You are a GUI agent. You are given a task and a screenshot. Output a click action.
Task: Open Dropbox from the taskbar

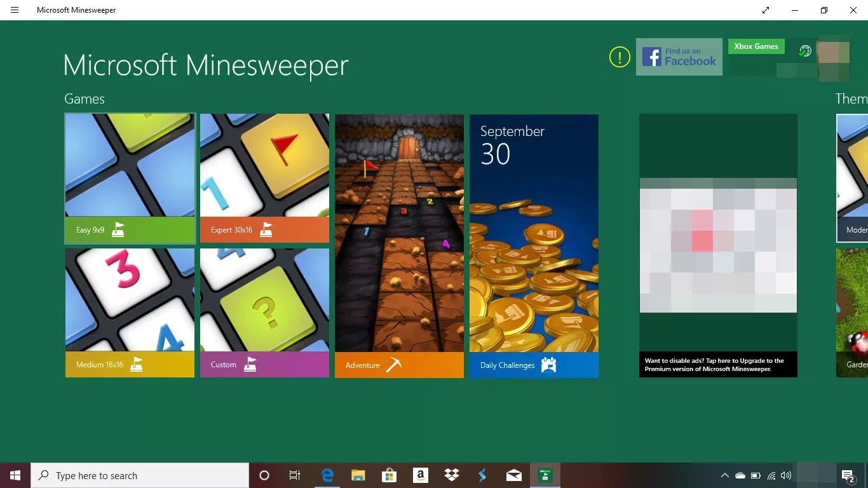pos(452,475)
